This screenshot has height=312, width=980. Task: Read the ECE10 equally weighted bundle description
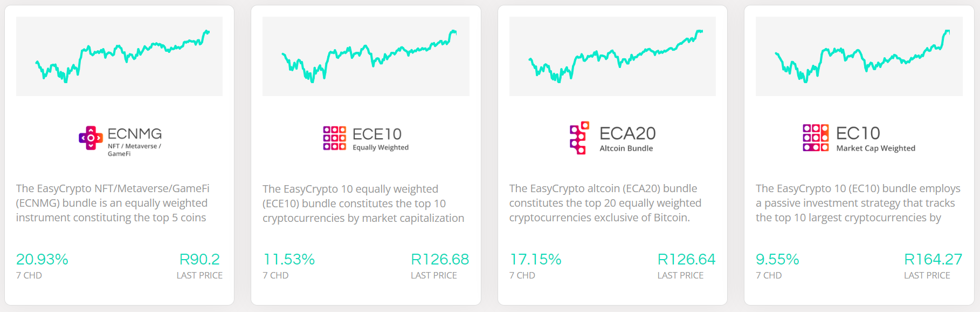point(363,204)
